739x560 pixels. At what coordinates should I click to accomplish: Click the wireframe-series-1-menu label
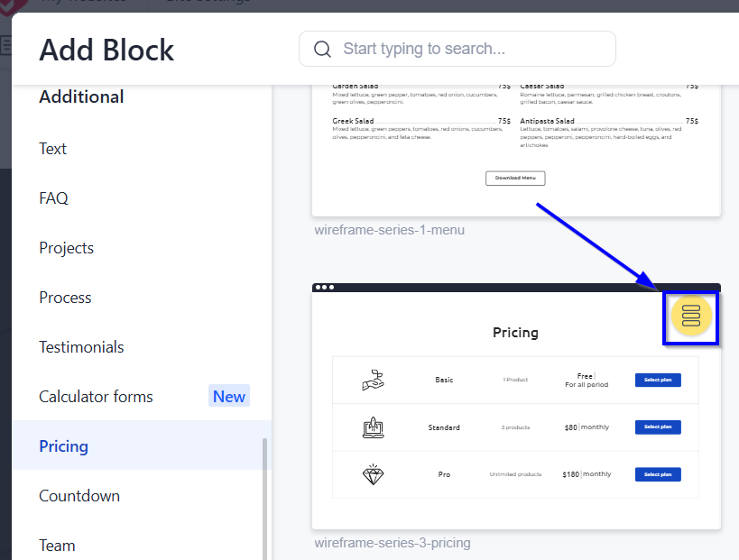coord(389,230)
